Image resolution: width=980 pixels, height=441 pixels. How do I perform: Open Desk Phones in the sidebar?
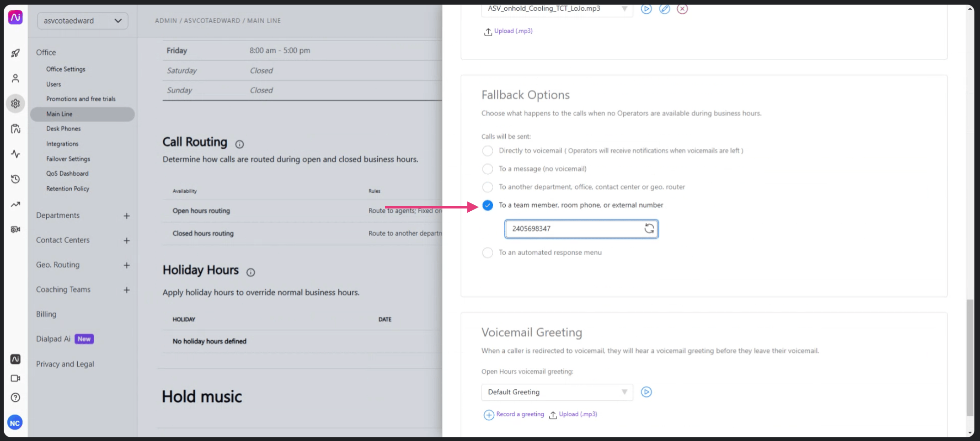point(63,129)
